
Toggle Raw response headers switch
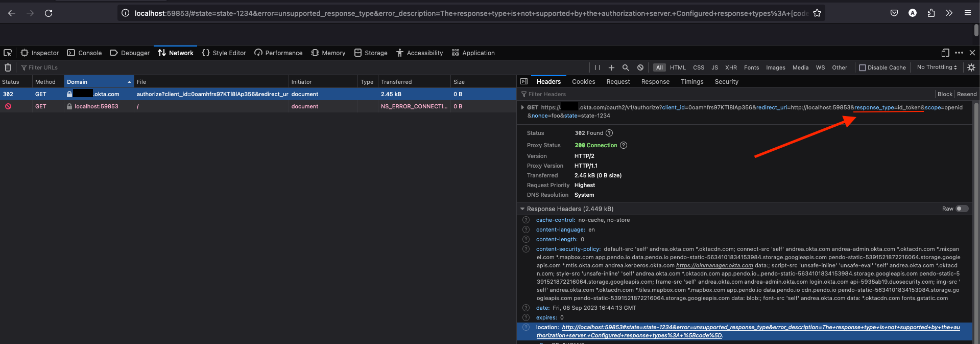(962, 209)
